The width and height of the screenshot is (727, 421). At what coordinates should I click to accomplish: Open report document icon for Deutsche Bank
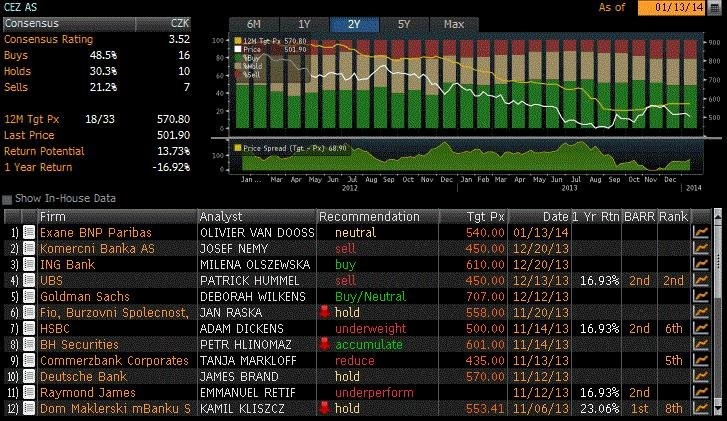(29, 376)
